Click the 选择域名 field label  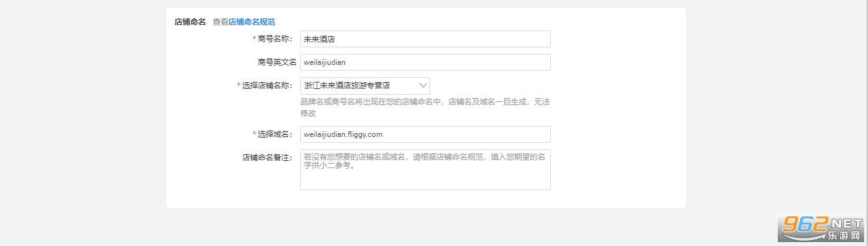point(275,134)
